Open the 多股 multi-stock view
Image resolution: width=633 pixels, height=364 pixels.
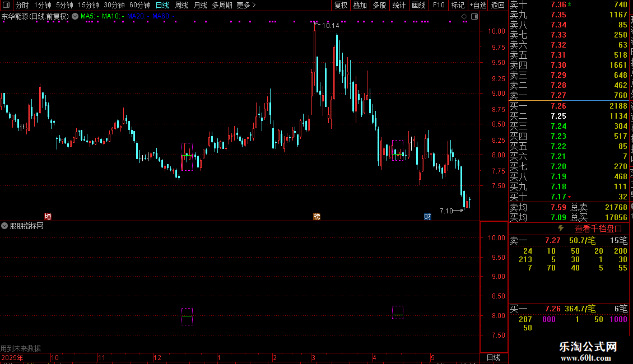tap(379, 5)
